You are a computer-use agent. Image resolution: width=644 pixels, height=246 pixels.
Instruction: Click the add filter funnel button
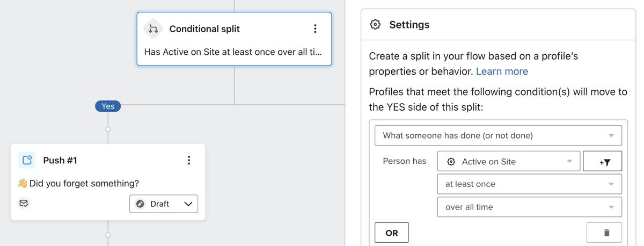pyautogui.click(x=602, y=162)
